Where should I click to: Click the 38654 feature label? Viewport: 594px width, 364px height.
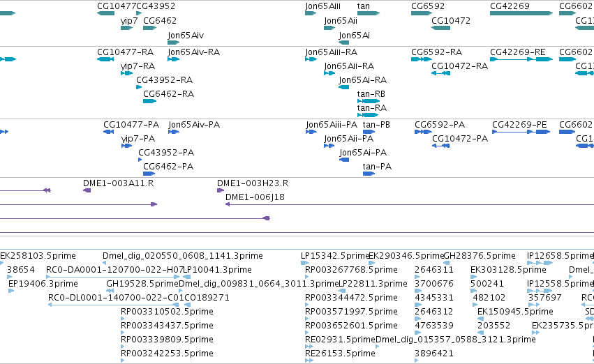[21, 270]
